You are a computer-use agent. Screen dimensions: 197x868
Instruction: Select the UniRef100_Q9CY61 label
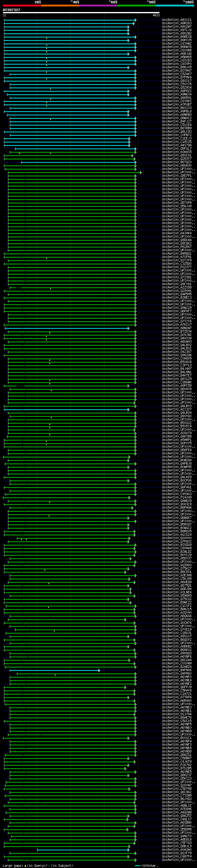[x=177, y=284]
